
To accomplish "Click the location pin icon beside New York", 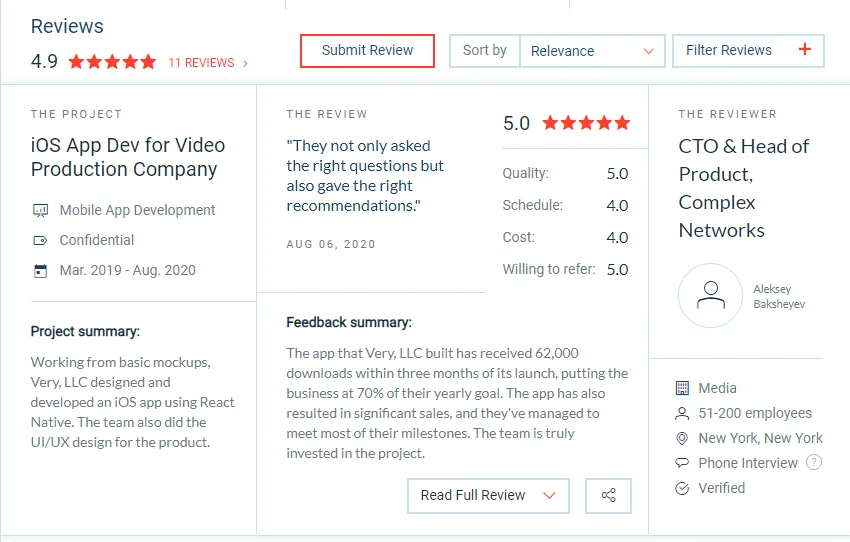I will click(x=682, y=438).
